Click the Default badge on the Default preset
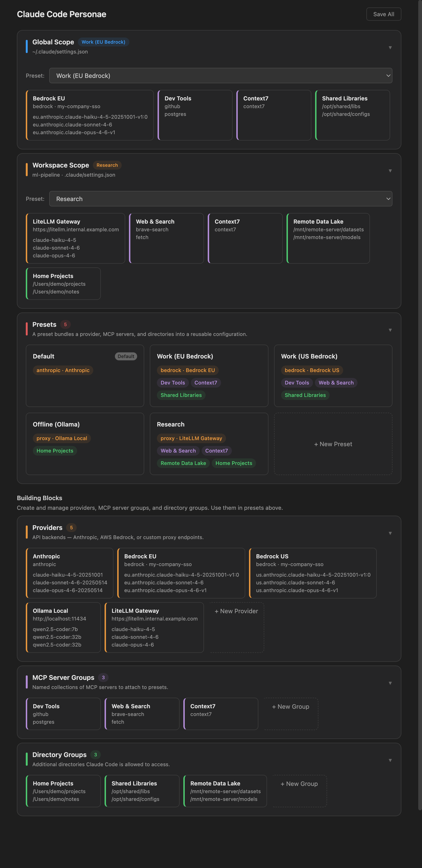Screen dimensions: 422x868 126,356
